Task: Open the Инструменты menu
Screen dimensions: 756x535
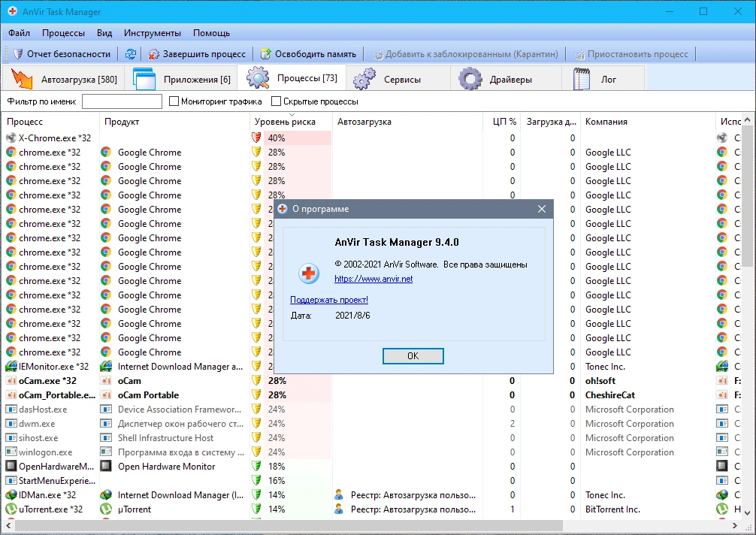Action: tap(153, 33)
